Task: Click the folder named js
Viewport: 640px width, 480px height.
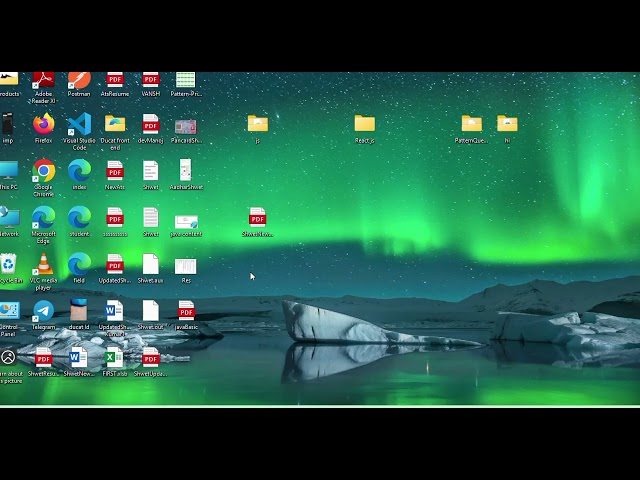Action: pyautogui.click(x=257, y=124)
